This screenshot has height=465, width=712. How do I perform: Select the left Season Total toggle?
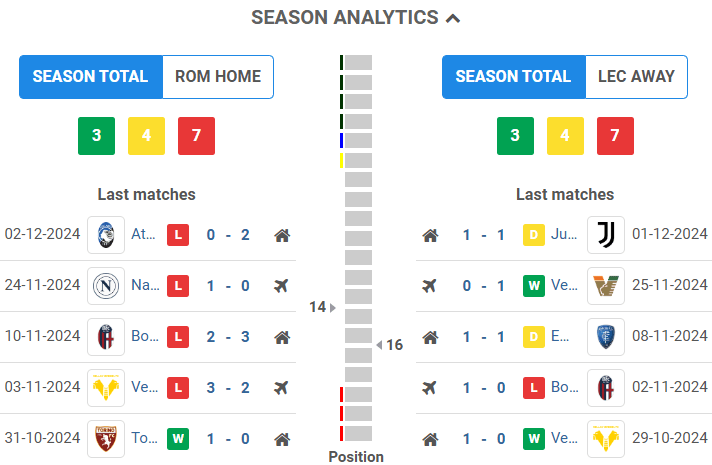[x=90, y=76]
